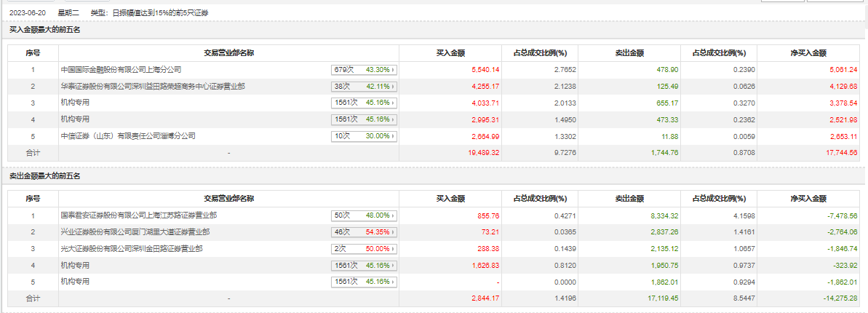Select the 买入金额最大的前五名 section title
Image resolution: width=868 pixels, height=313 pixels.
coord(44,30)
